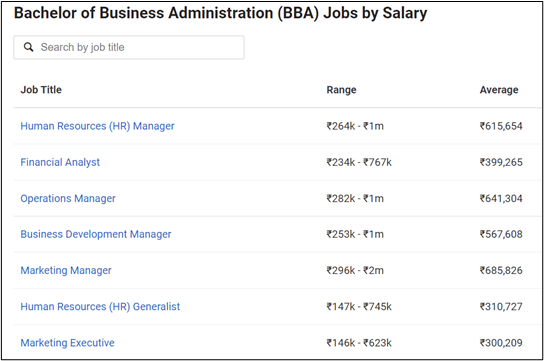
Task: Click the BBA Jobs by Salary heading
Action: pos(221,13)
